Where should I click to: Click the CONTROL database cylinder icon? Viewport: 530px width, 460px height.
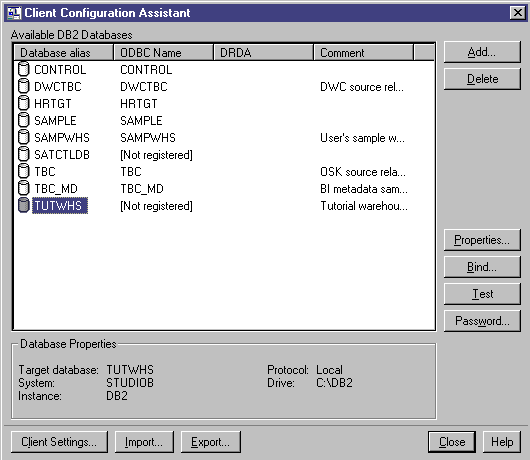23,69
